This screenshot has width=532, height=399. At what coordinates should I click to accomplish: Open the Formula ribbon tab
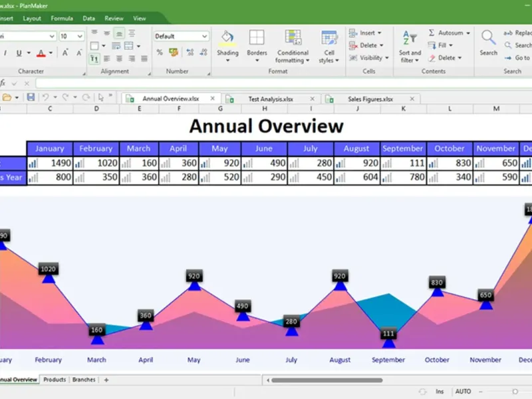(x=62, y=19)
